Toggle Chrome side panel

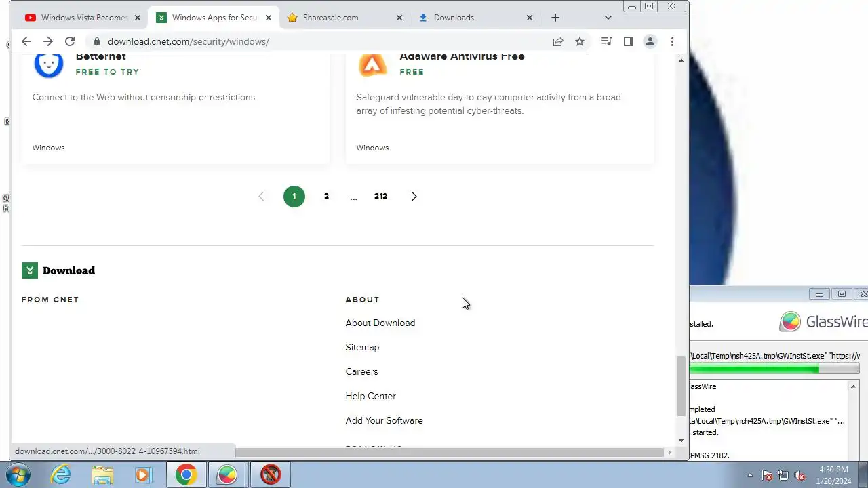point(629,41)
